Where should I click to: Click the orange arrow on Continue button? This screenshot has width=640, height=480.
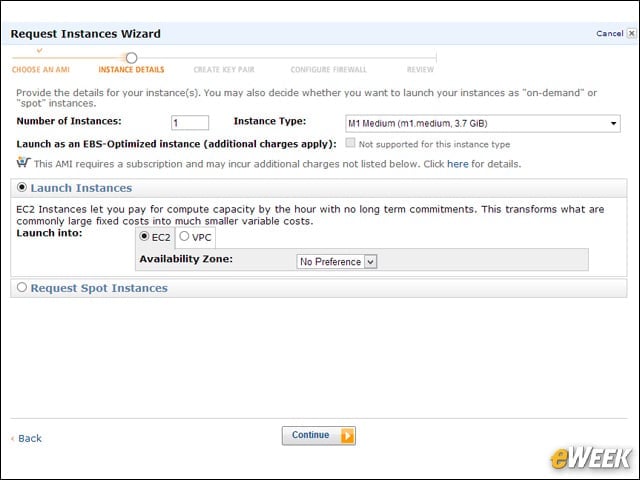pos(347,436)
